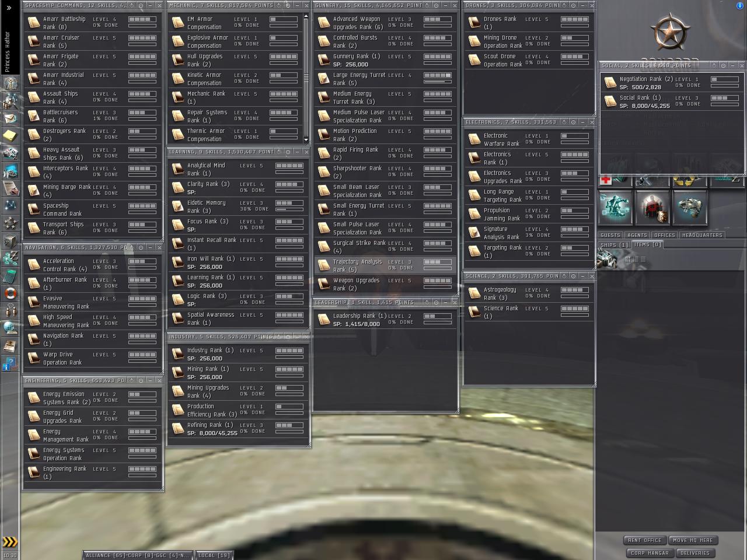Pin the Engineering skills window
747x560 pixels.
[141, 380]
